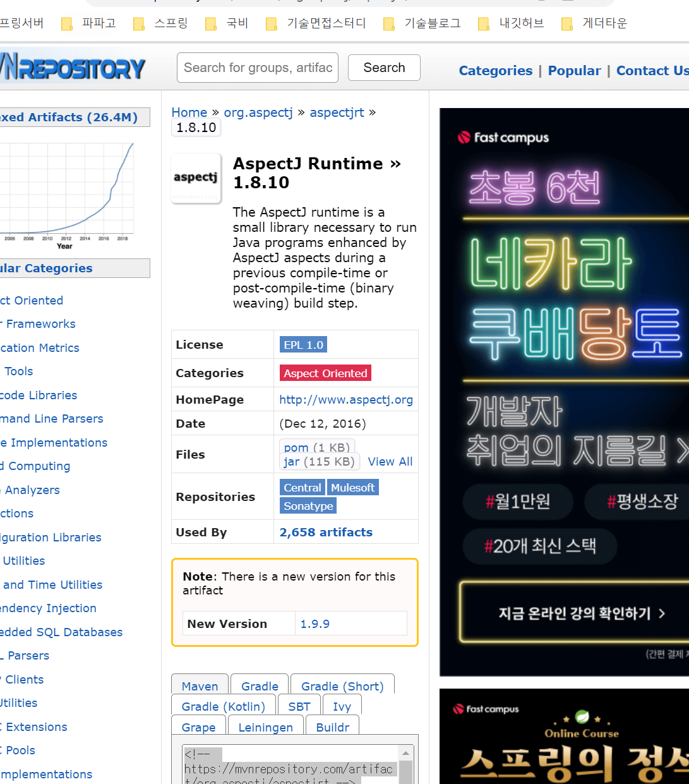Switch to the Gradle (Short) tab

pos(342,686)
